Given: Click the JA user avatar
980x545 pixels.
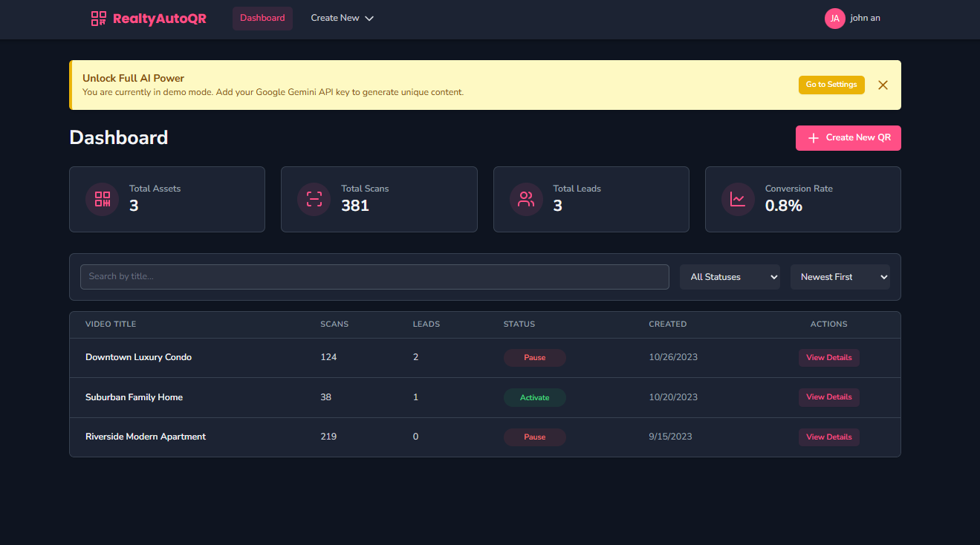Looking at the screenshot, I should (x=835, y=19).
